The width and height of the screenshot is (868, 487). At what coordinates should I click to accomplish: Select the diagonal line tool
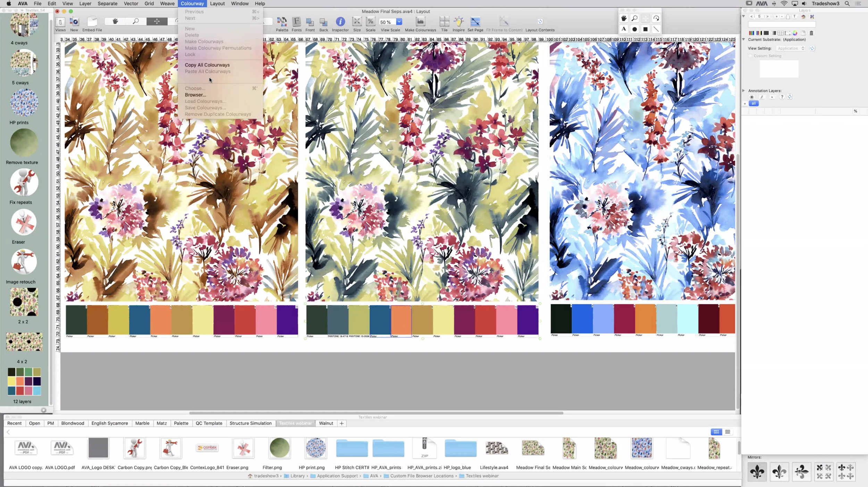(x=656, y=29)
